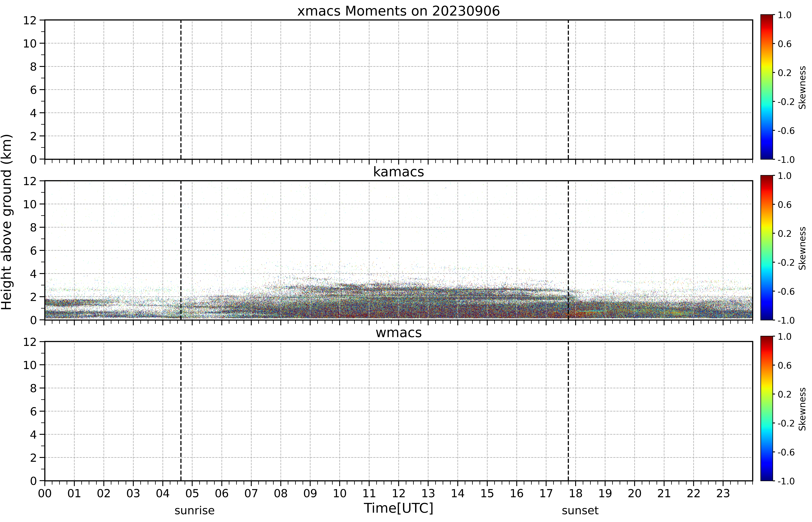This screenshot has height=522, width=812.
Task: Click the sunset dashed line in wmacs panel
Action: coord(568,411)
